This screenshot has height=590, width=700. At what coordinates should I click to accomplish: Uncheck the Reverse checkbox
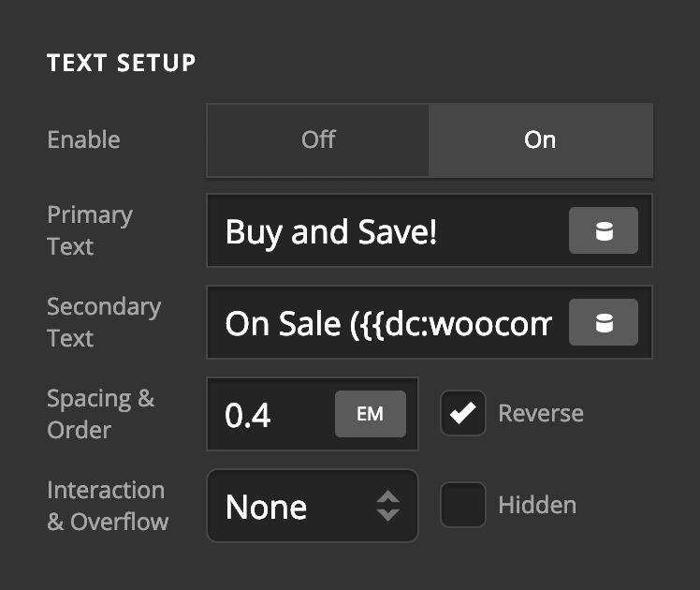[x=463, y=414]
